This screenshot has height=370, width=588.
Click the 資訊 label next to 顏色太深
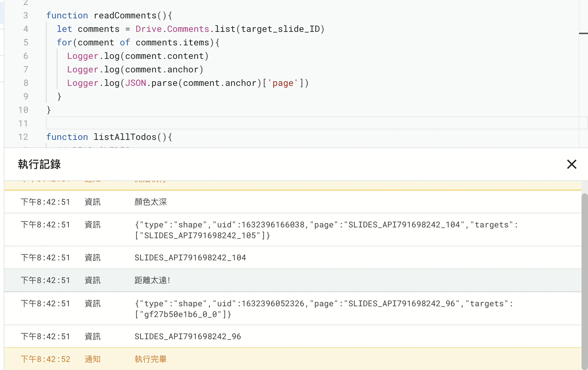pyautogui.click(x=92, y=202)
